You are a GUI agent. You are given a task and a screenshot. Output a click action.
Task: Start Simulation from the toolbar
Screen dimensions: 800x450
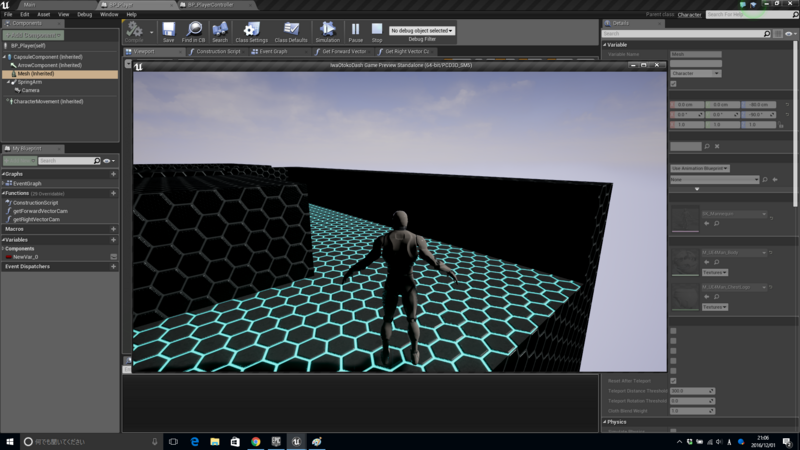click(328, 31)
